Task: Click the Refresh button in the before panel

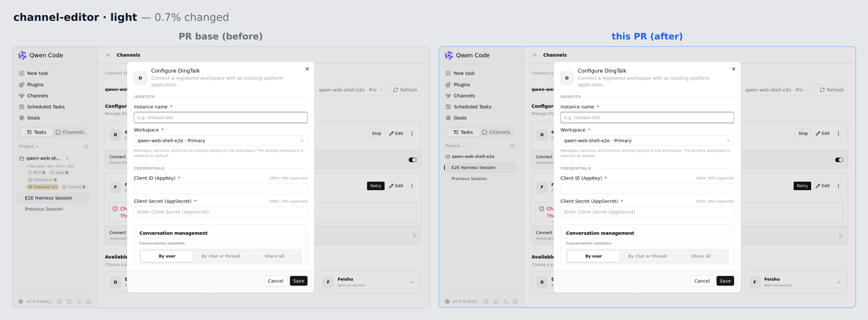Action: [x=405, y=90]
